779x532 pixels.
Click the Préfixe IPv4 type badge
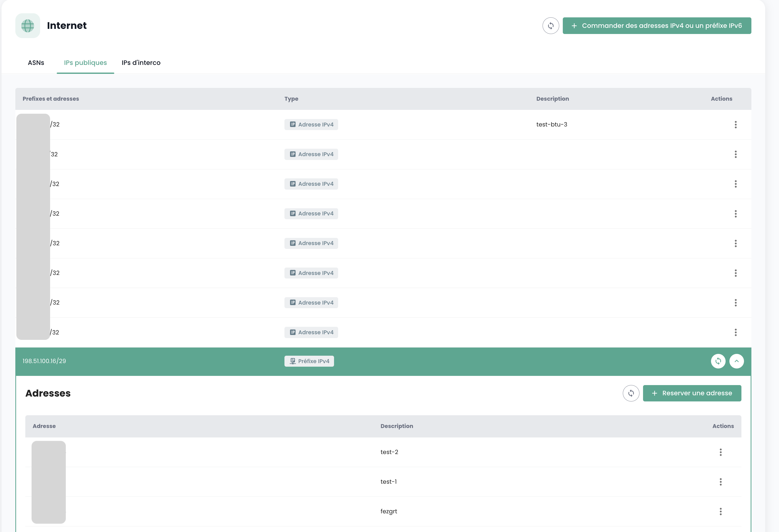309,361
